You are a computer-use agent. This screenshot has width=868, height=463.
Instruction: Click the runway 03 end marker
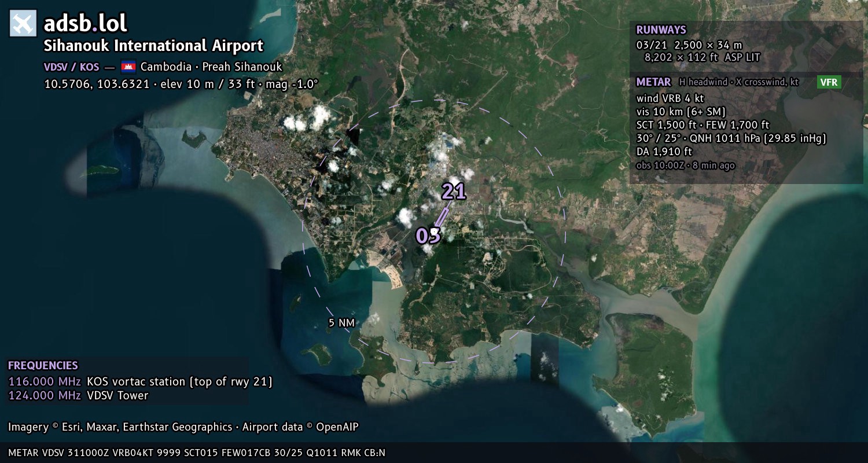pyautogui.click(x=428, y=236)
